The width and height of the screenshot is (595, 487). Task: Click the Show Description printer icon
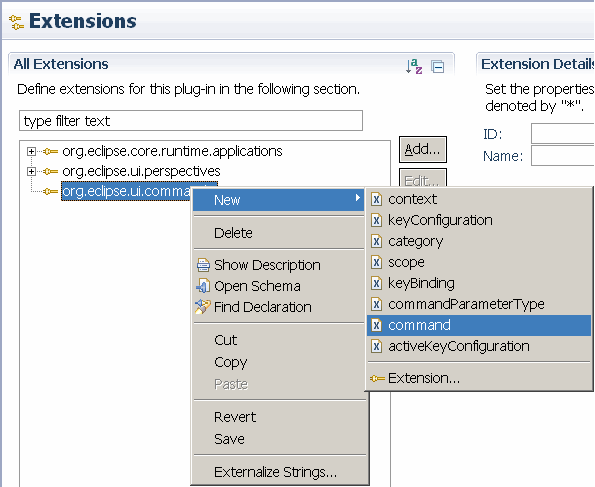coord(203,265)
